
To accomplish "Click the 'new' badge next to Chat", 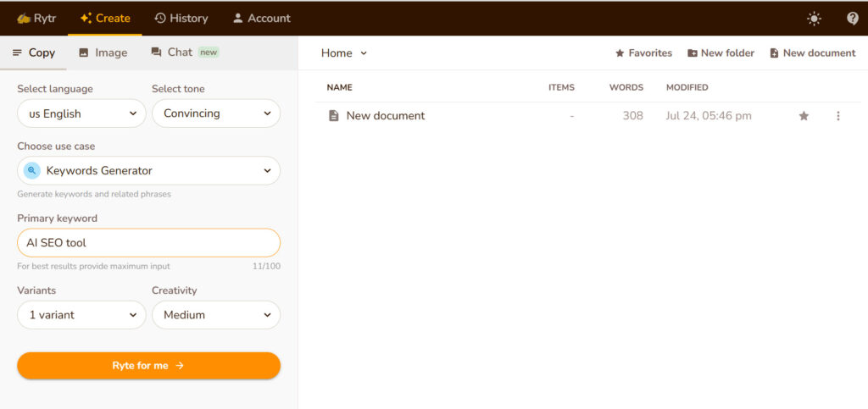I will pos(209,53).
